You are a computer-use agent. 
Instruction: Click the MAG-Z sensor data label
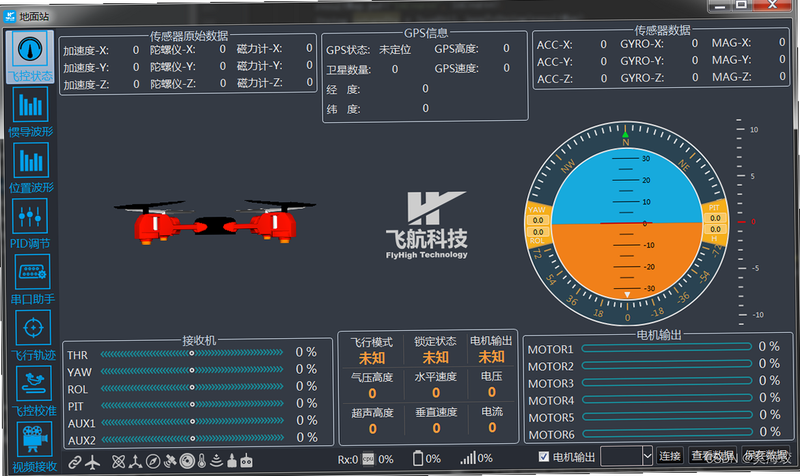pyautogui.click(x=732, y=77)
